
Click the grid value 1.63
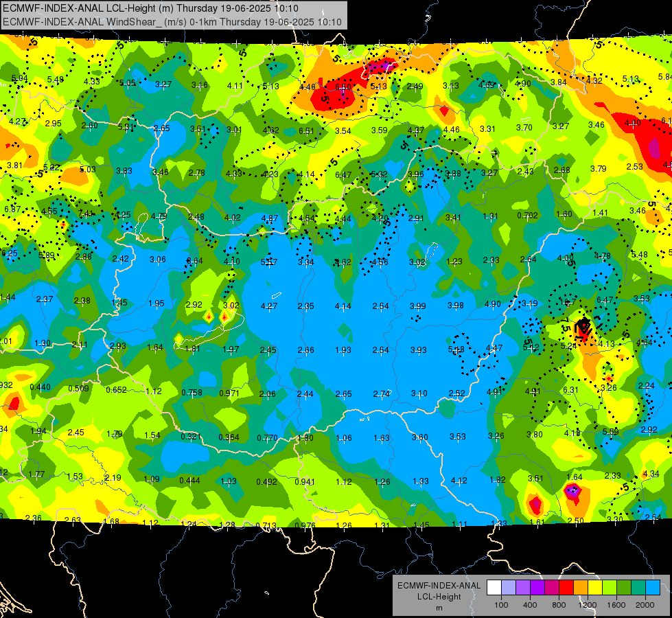(x=382, y=438)
